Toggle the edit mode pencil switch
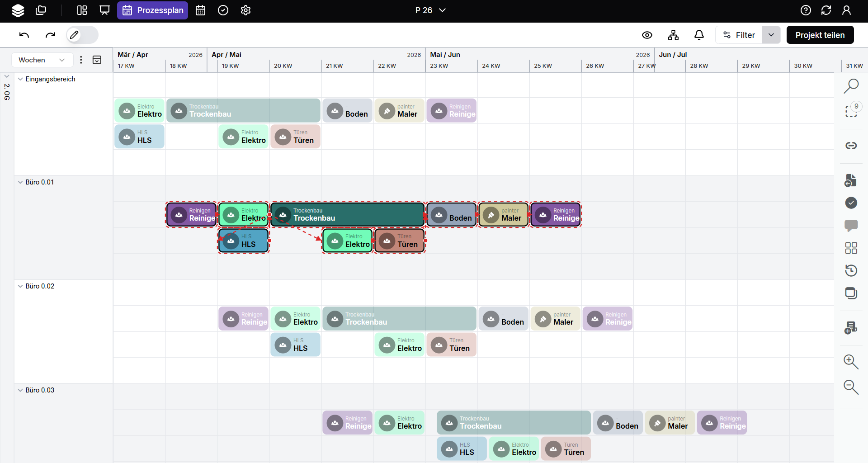 pos(82,35)
